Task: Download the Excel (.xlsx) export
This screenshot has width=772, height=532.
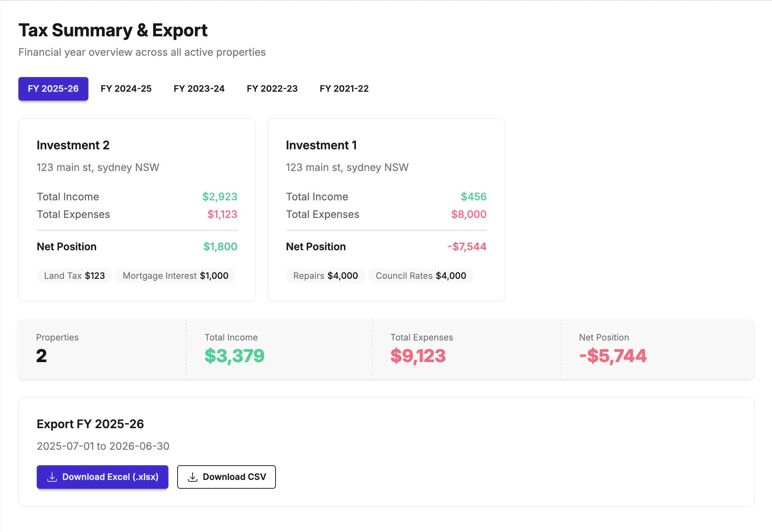Action: (x=102, y=477)
